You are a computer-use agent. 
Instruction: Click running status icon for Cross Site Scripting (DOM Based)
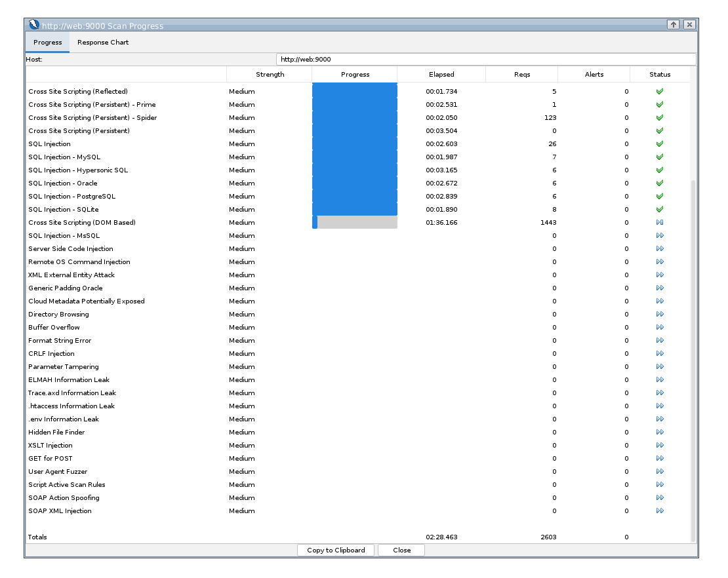point(660,222)
